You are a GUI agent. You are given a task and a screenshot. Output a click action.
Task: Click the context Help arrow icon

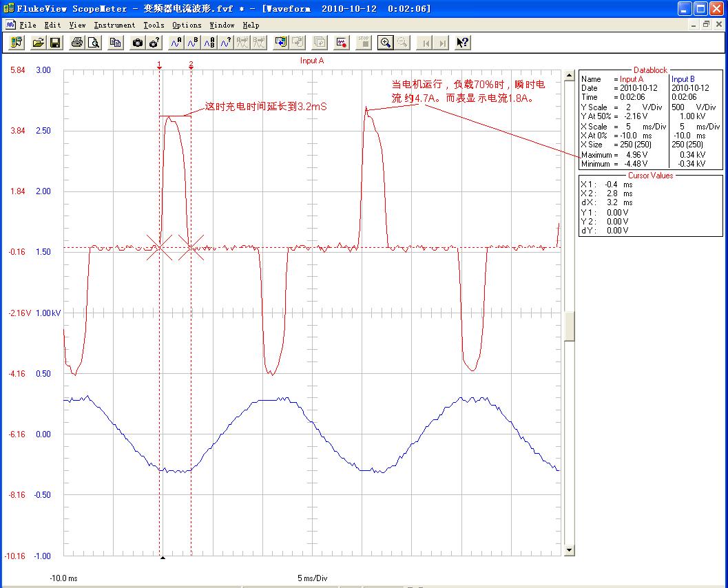tap(463, 43)
